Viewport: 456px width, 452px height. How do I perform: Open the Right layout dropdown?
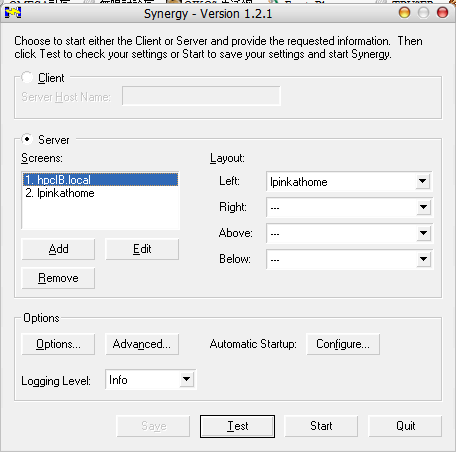[x=423, y=207]
